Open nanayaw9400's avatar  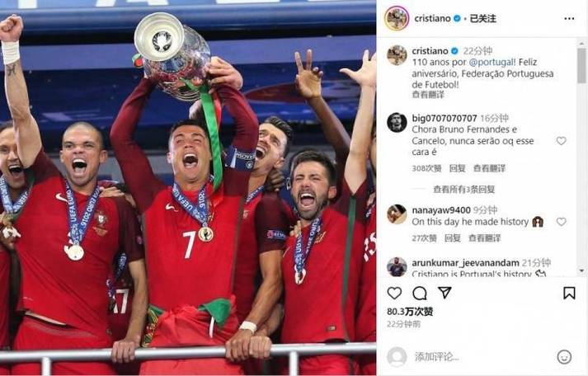(397, 214)
